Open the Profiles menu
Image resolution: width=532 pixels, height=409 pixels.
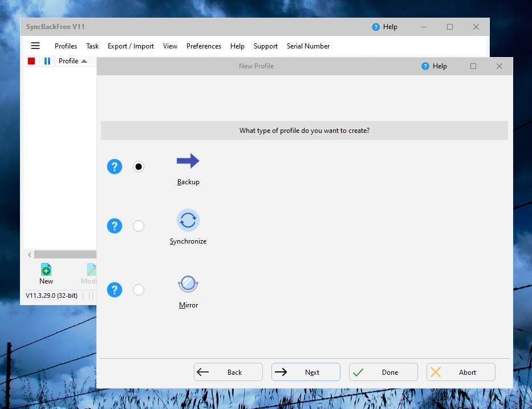pyautogui.click(x=66, y=46)
